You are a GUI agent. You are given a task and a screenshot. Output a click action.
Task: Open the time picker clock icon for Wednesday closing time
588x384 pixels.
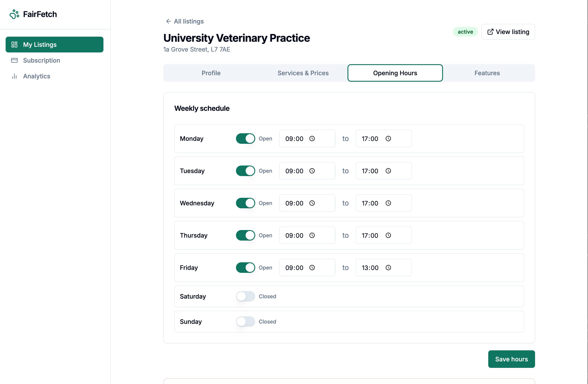[x=388, y=203]
